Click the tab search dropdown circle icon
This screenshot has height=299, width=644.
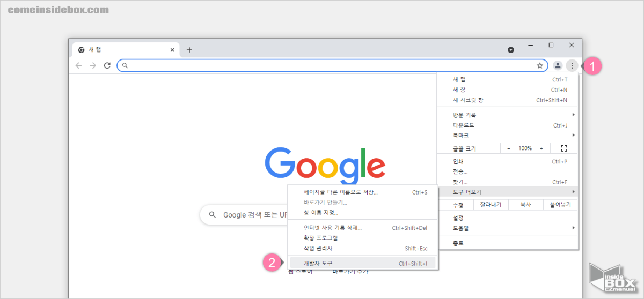point(511,50)
